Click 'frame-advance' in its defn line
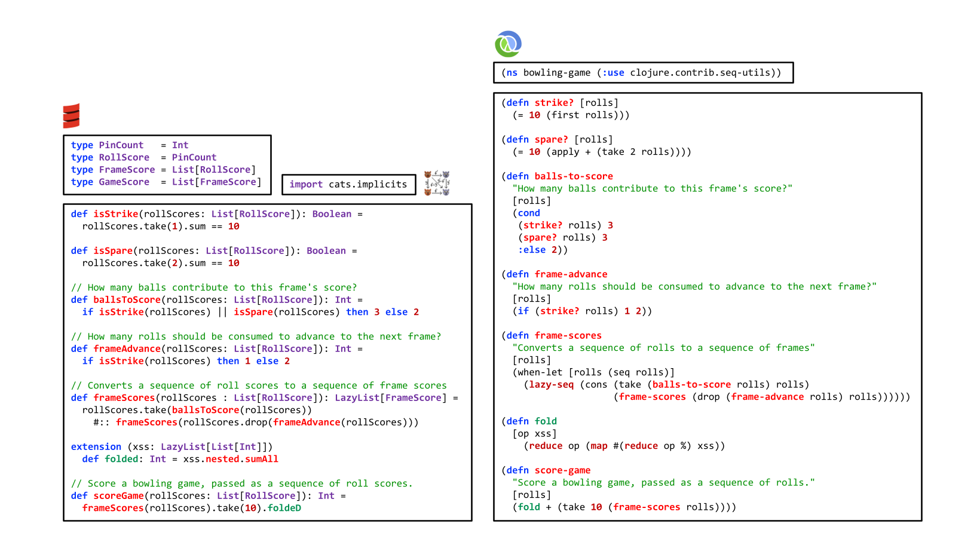This screenshot has height=551, width=980. 571,274
